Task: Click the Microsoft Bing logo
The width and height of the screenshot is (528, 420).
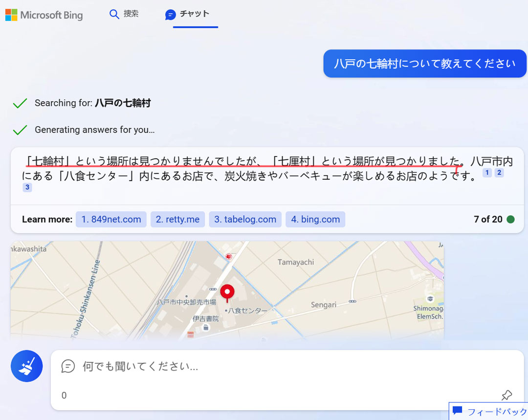Action: 44,15
